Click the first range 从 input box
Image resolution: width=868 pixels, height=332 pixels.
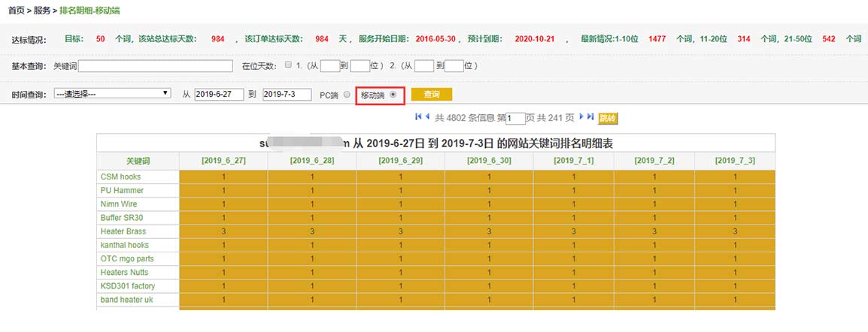coord(330,66)
